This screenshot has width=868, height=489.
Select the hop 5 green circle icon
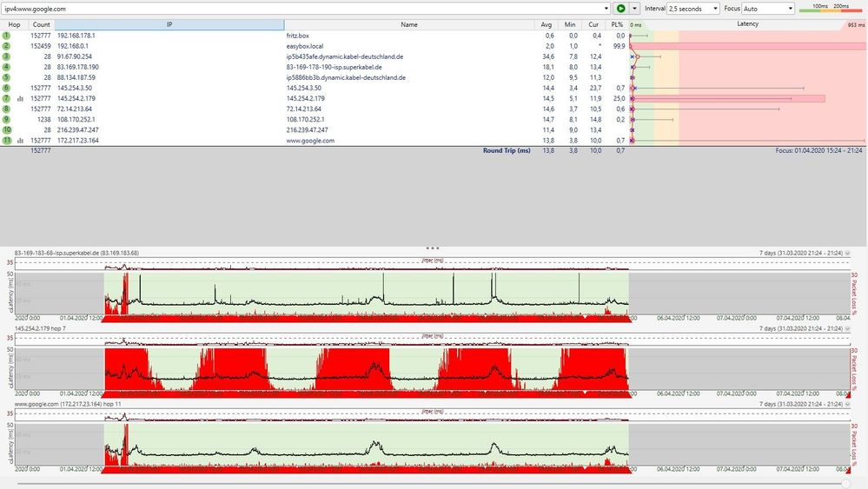[7, 77]
